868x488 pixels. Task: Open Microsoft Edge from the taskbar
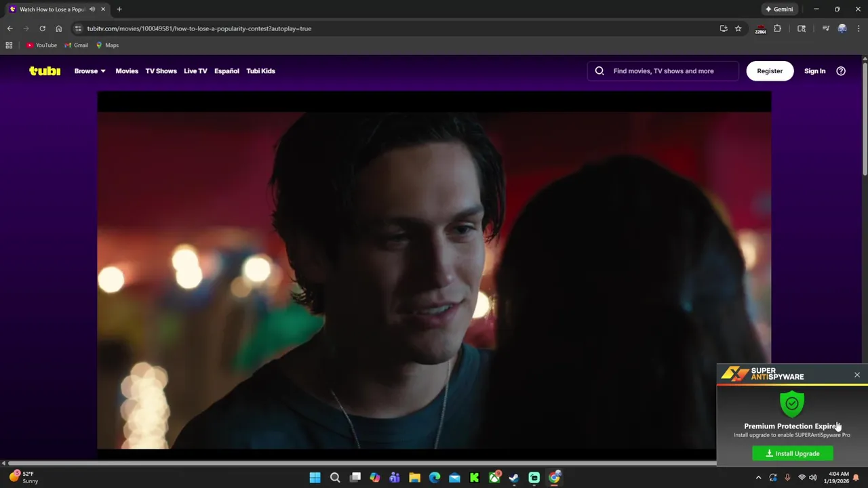click(435, 477)
